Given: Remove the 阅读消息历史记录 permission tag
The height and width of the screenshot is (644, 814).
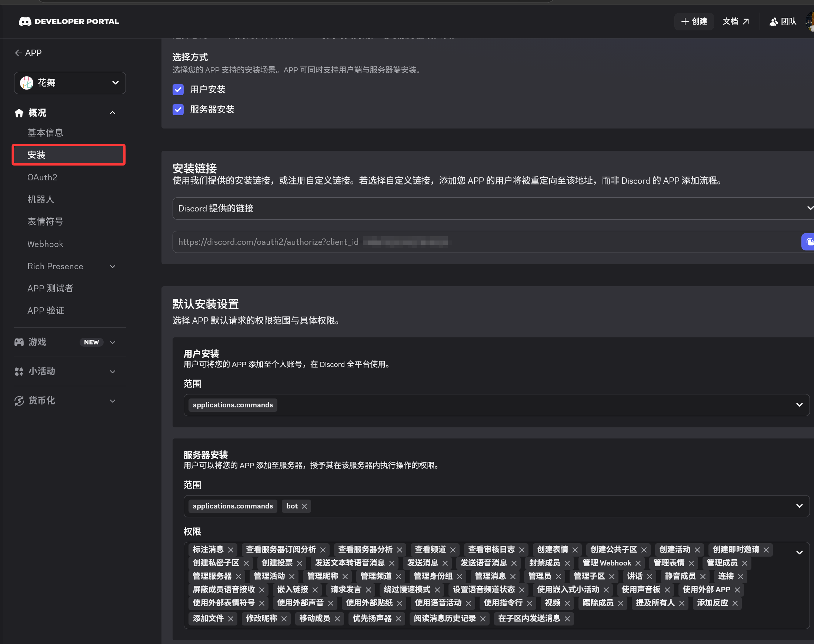Looking at the screenshot, I should [483, 618].
